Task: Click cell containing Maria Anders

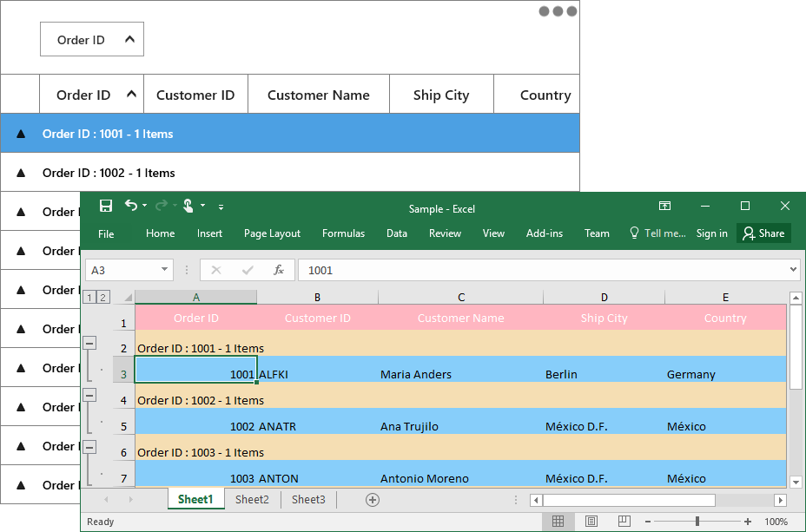Action: (460, 369)
